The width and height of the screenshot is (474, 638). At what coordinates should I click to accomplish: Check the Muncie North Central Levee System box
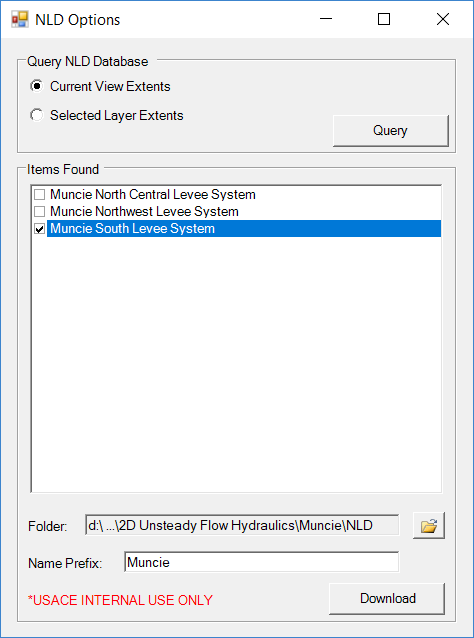pyautogui.click(x=39, y=195)
